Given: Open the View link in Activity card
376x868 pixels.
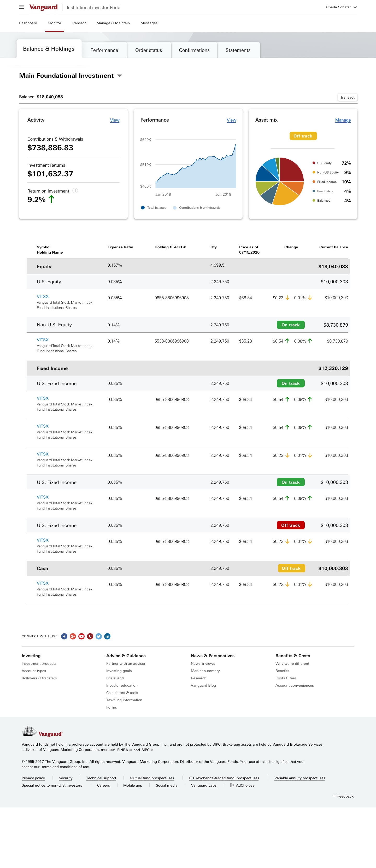Looking at the screenshot, I should [115, 120].
